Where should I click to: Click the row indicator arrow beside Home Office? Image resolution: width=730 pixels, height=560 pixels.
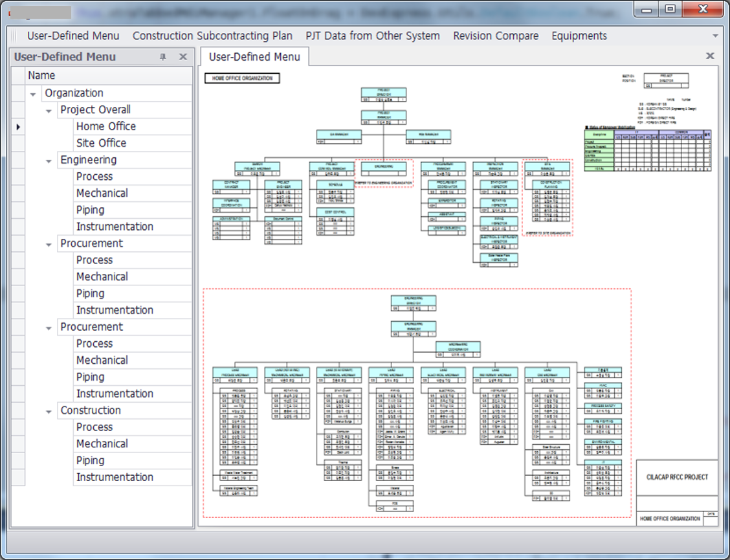pyautogui.click(x=18, y=127)
